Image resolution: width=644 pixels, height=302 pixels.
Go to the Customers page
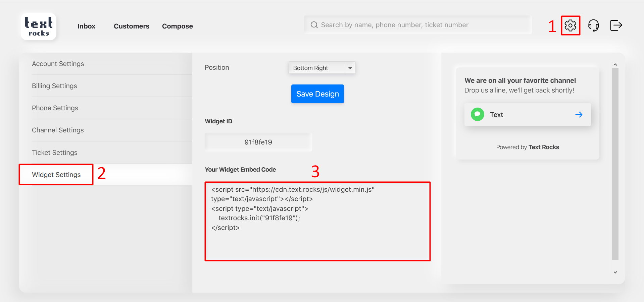(x=131, y=26)
